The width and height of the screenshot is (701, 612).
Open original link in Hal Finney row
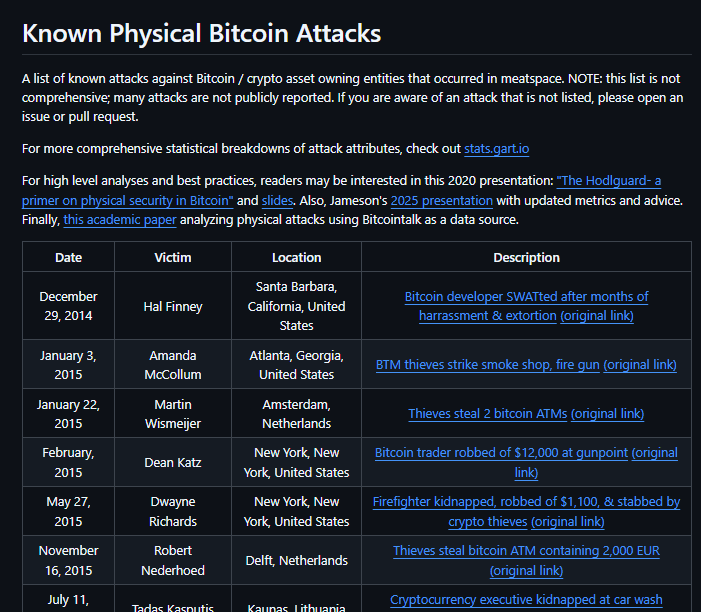596,316
